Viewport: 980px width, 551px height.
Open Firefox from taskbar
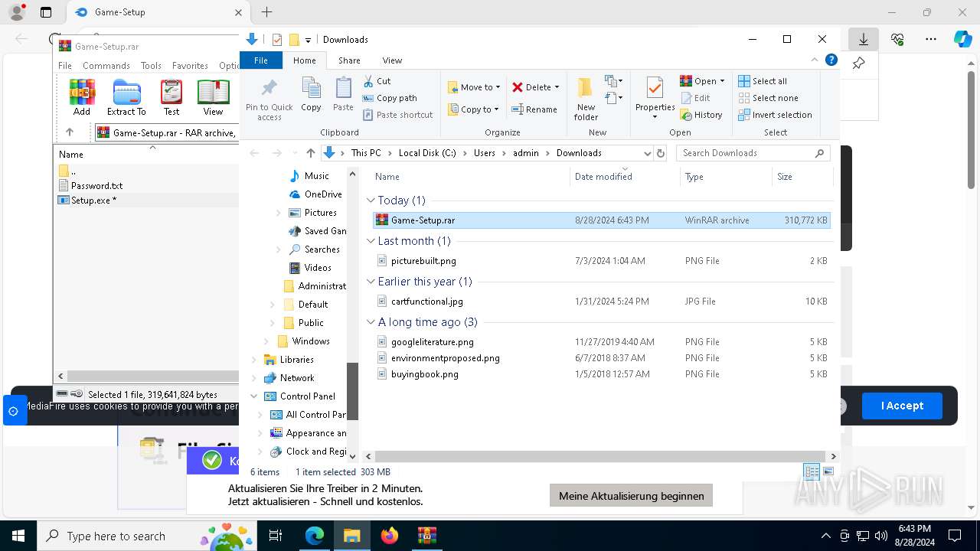[x=390, y=536]
